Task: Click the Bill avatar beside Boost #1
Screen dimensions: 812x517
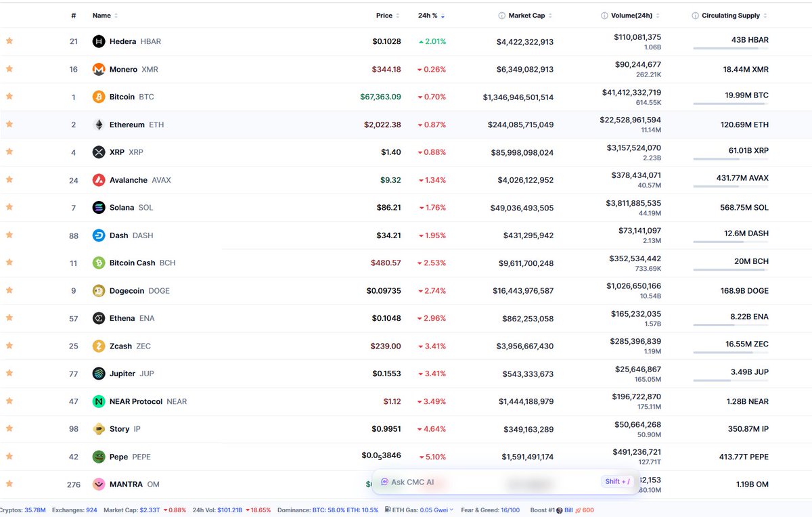Action: [x=559, y=510]
